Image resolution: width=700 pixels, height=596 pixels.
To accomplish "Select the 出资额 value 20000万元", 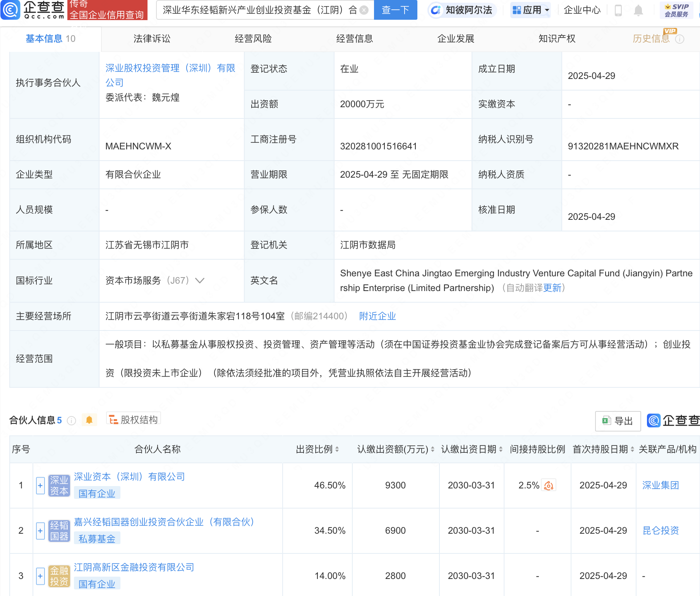I will click(362, 104).
